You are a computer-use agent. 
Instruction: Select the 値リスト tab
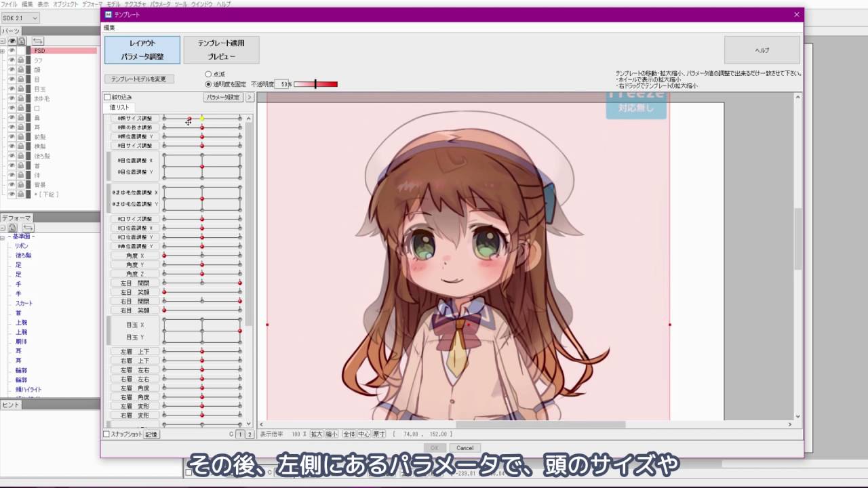point(119,107)
